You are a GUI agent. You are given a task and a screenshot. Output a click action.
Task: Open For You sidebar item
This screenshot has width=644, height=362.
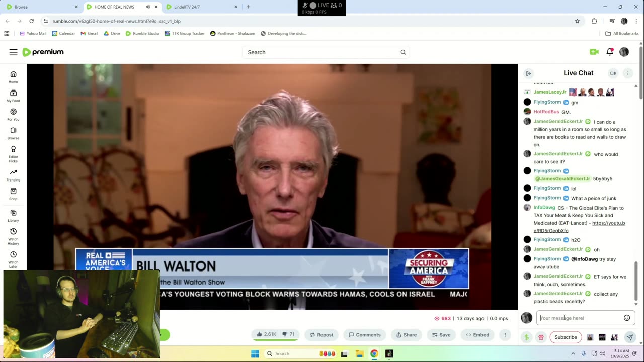(13, 115)
